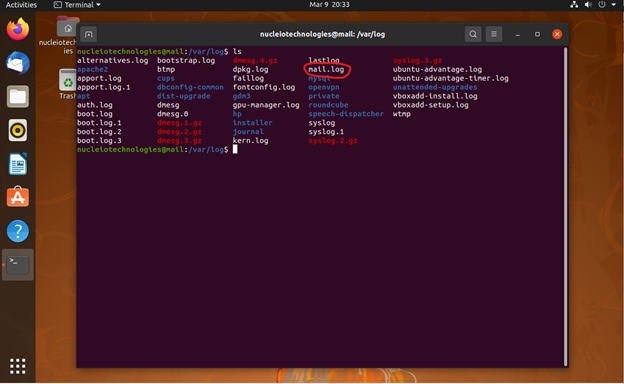Open the Terminal app menu in the top bar
Image resolution: width=624 pixels, height=384 pixels.
coord(77,5)
